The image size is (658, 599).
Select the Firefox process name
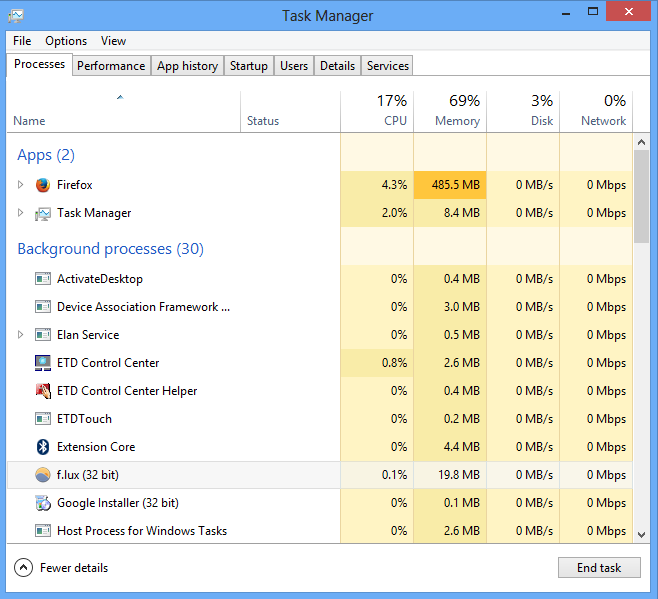tap(75, 185)
